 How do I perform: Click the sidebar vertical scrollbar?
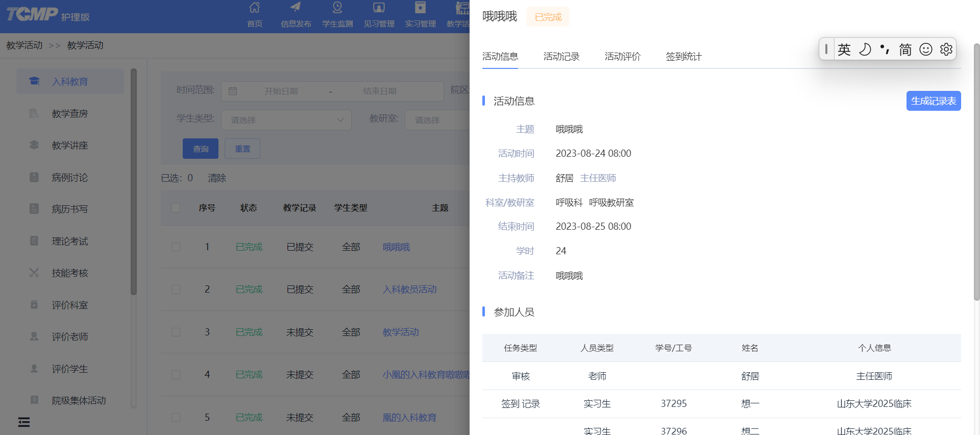pyautogui.click(x=134, y=181)
